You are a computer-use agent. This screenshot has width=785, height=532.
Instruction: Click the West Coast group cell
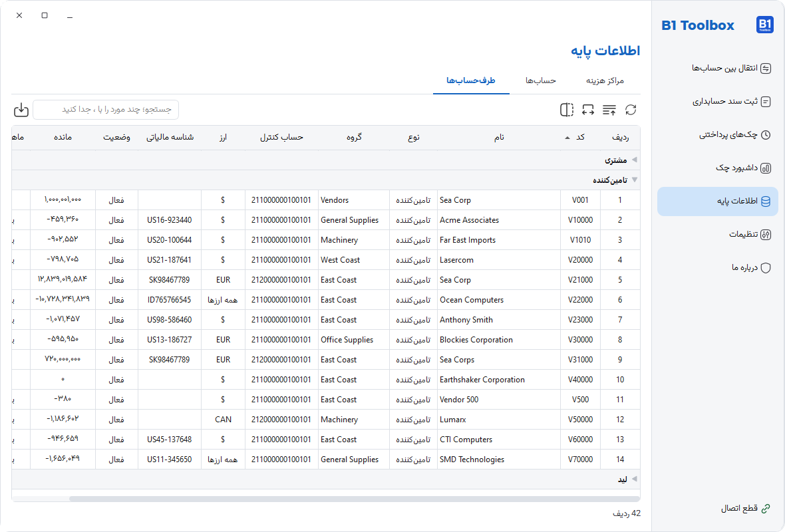click(354, 260)
